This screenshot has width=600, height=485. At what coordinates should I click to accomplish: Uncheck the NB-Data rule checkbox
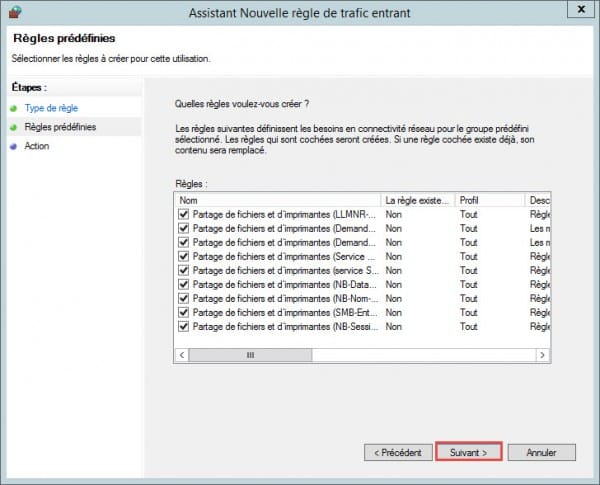coord(182,284)
